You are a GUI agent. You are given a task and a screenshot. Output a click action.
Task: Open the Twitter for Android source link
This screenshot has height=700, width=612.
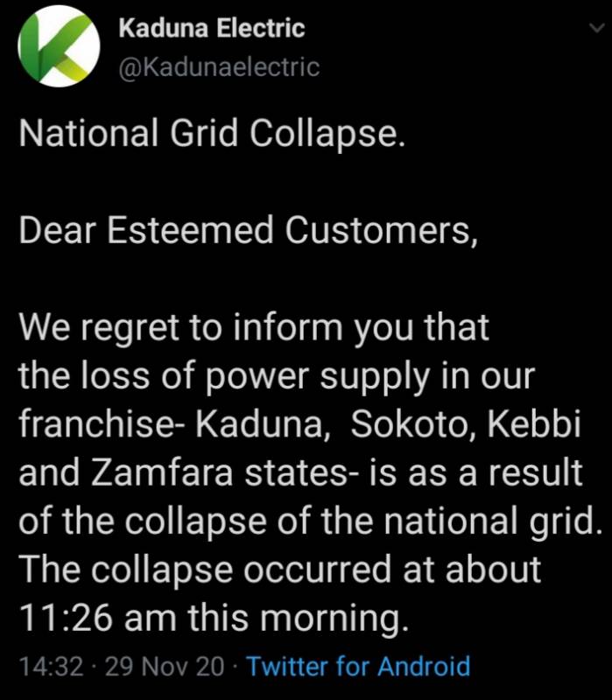pos(358,666)
